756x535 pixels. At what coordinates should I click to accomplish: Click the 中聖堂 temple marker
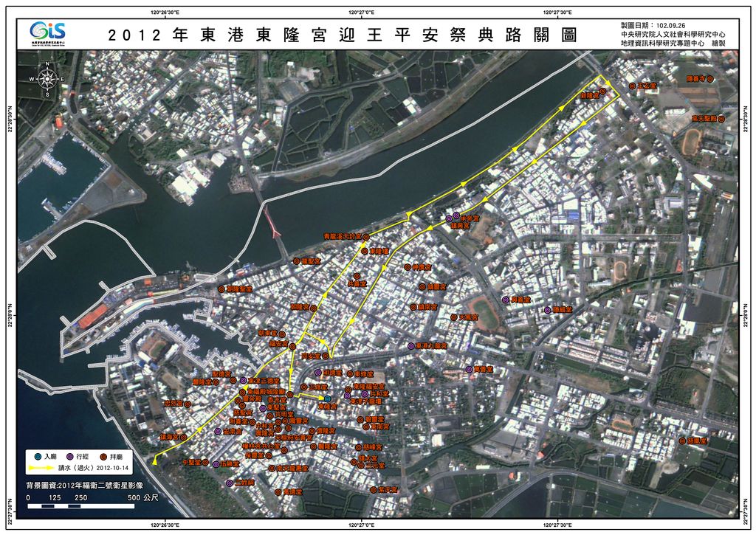(207, 463)
